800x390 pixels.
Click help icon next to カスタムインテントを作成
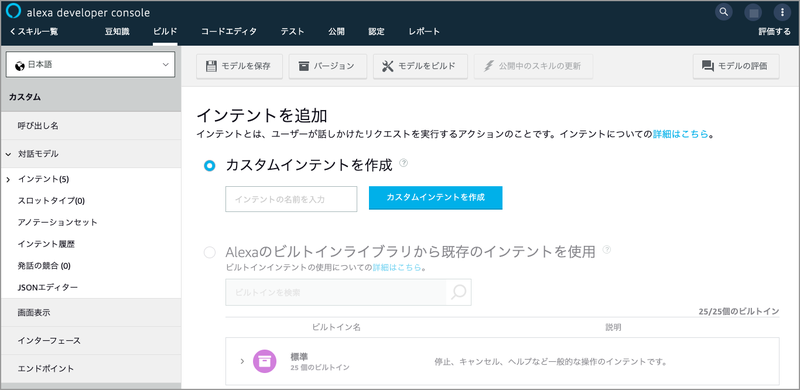coord(404,163)
